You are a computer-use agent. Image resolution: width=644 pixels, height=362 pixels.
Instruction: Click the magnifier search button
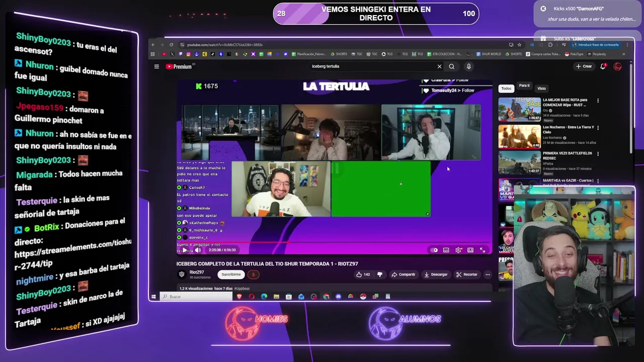click(x=452, y=66)
